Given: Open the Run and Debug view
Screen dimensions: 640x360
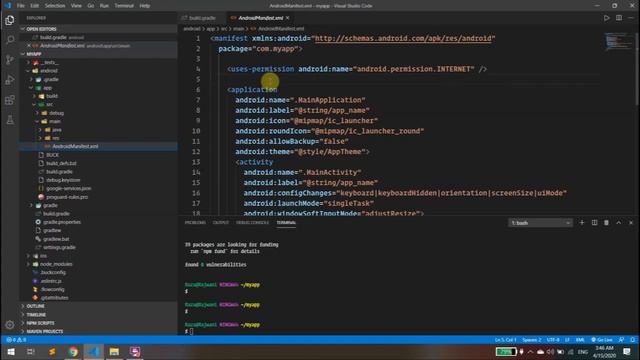Looking at the screenshot, I should 10,80.
